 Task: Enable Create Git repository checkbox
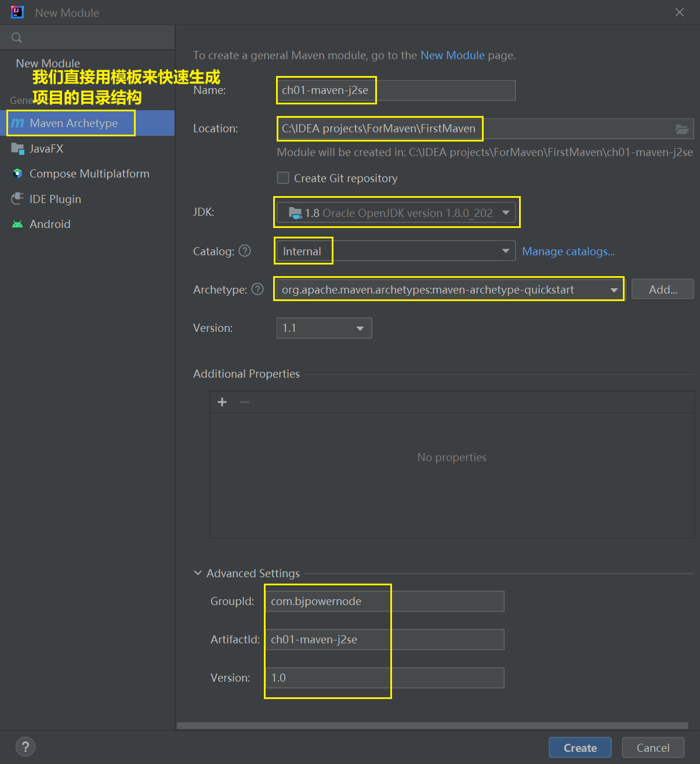[283, 178]
